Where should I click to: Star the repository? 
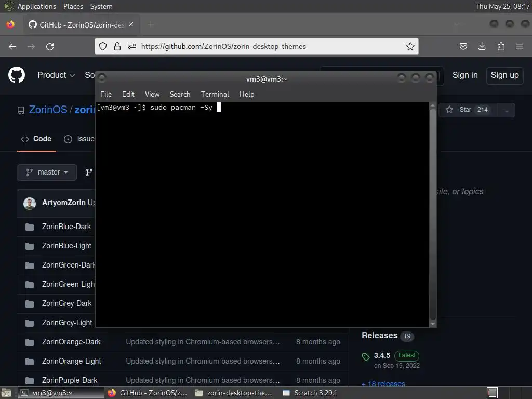point(468,110)
